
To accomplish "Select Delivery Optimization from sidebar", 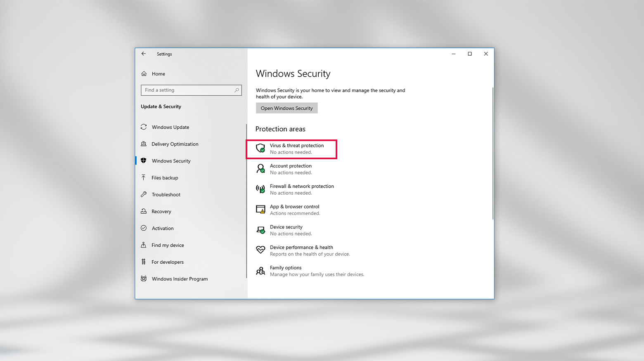I will 175,144.
